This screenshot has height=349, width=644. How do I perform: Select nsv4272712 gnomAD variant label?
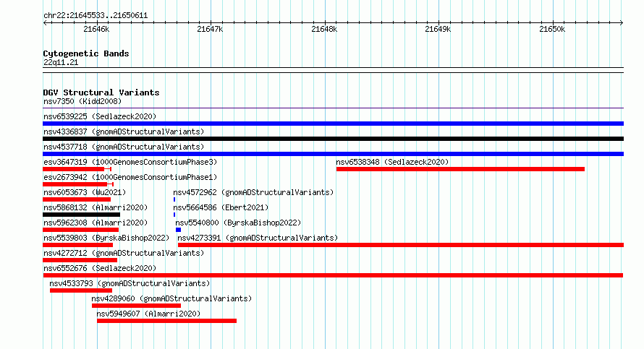tap(124, 253)
